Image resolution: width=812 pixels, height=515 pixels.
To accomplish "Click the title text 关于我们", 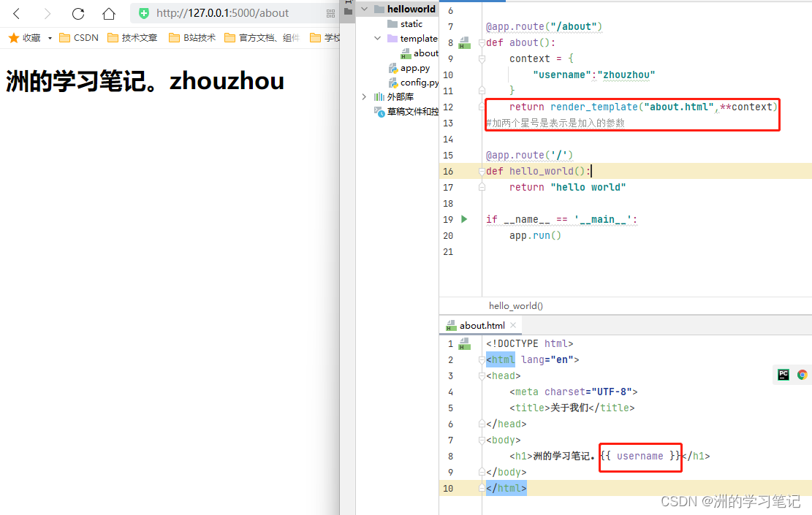I will pyautogui.click(x=569, y=408).
